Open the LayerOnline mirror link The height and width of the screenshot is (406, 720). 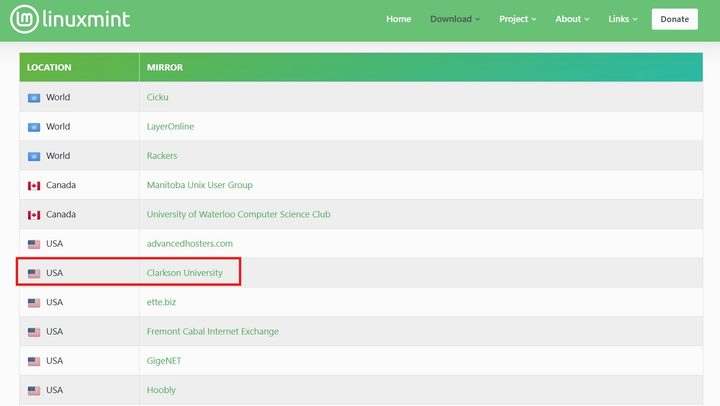pos(170,127)
